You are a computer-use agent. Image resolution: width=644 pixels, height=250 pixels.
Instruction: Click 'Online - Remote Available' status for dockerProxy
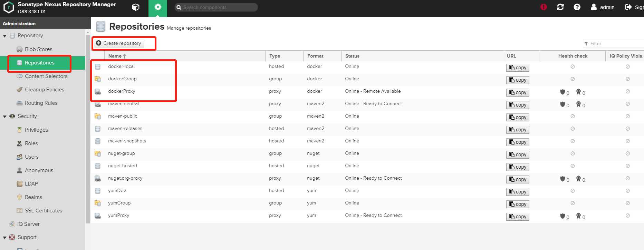pyautogui.click(x=373, y=91)
